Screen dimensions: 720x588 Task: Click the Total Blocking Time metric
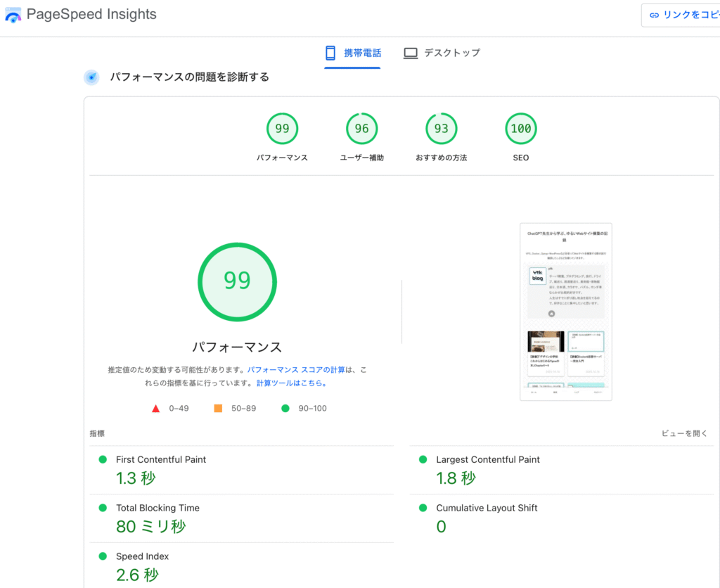coord(157,508)
